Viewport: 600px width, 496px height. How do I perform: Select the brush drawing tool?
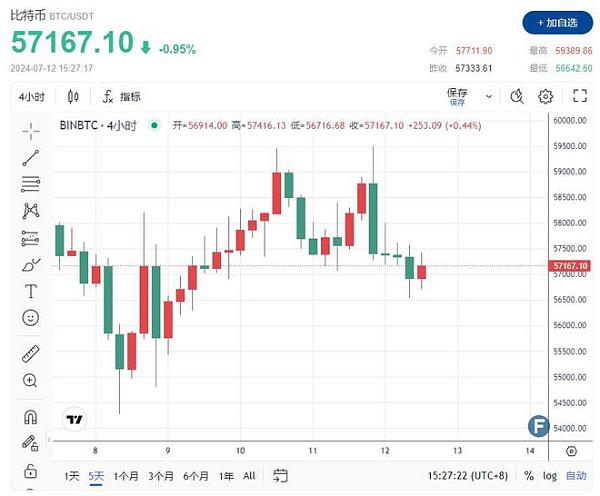click(x=30, y=265)
